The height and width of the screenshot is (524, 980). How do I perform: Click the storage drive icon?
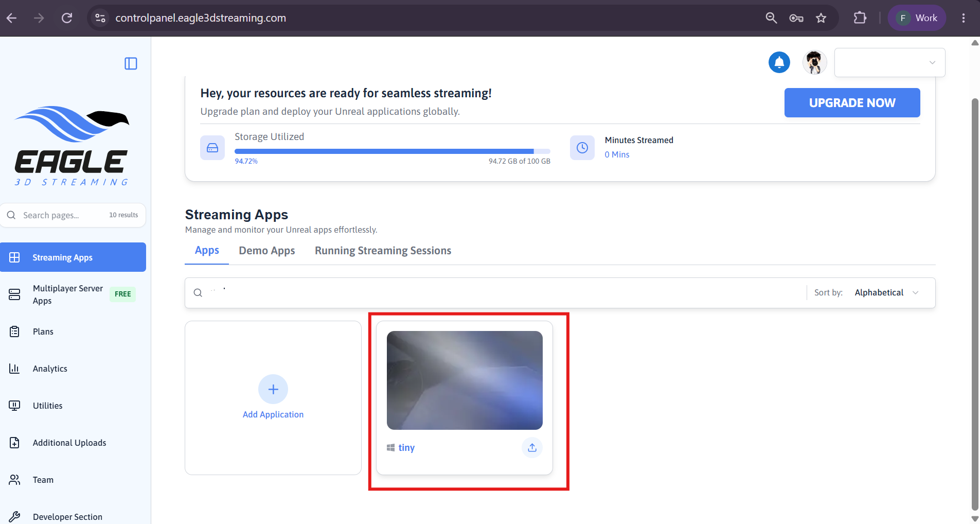(212, 148)
